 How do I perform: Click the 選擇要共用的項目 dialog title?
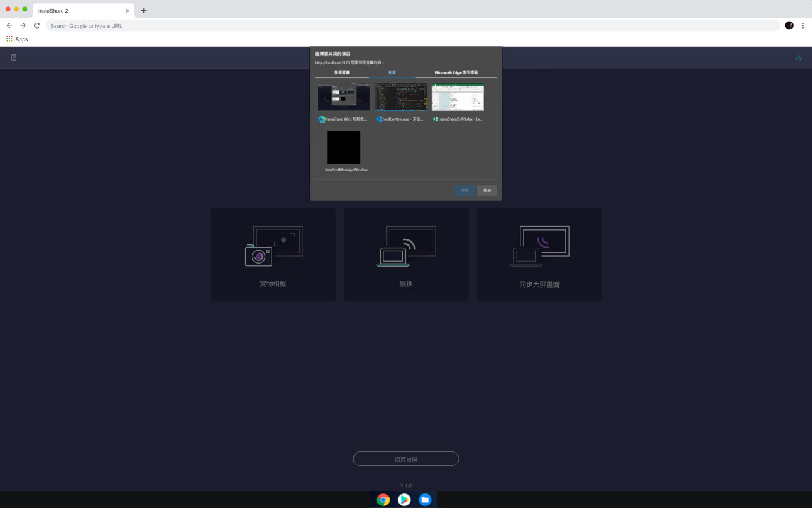click(333, 55)
